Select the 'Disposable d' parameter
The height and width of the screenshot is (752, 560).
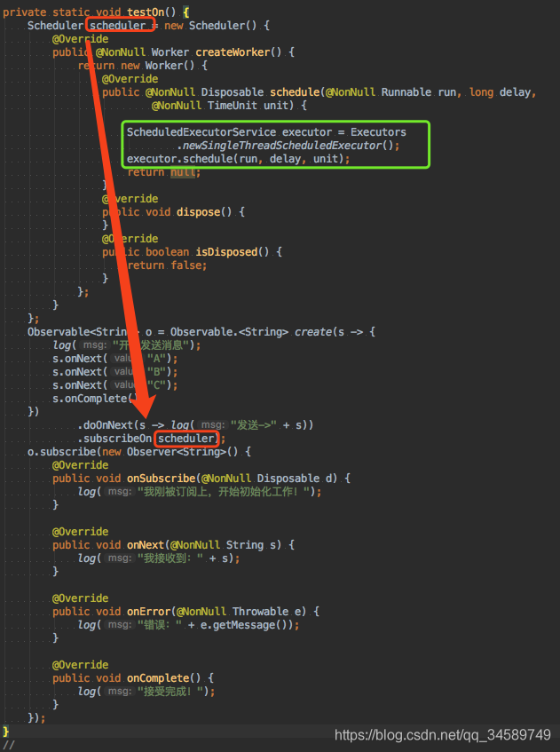(x=295, y=479)
